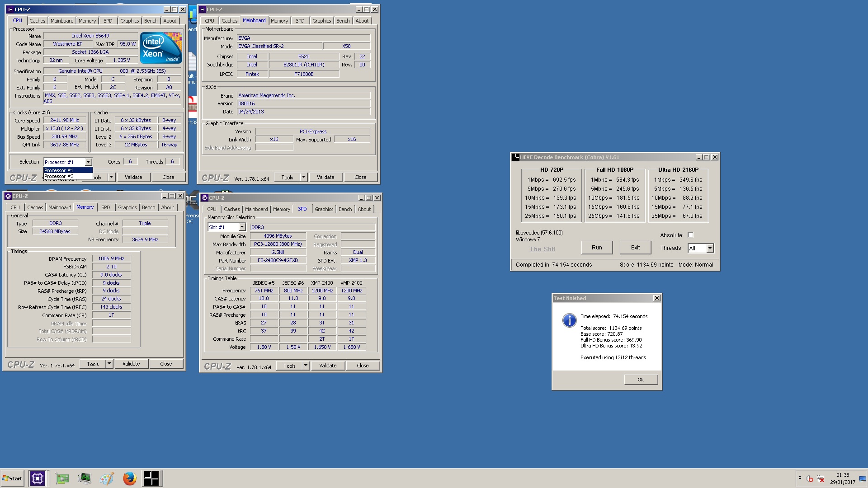Click the Chipset model field 5520
This screenshot has height=488, width=868.
coord(304,56)
